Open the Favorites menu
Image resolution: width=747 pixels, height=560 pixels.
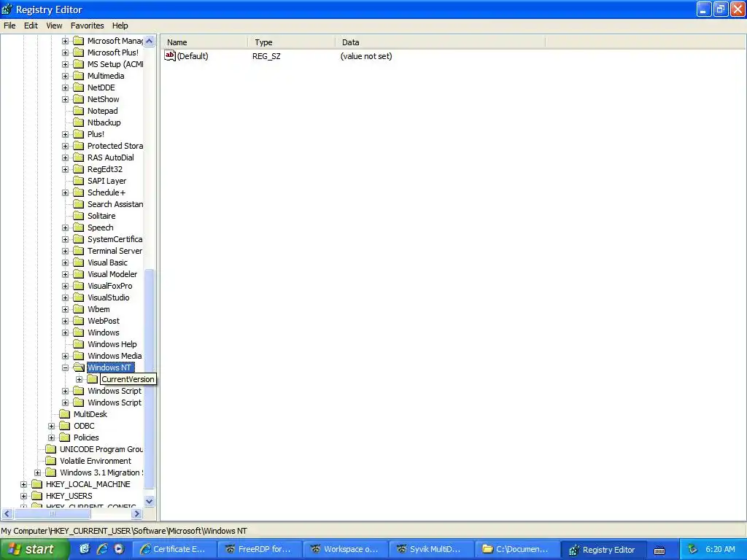[x=88, y=26]
